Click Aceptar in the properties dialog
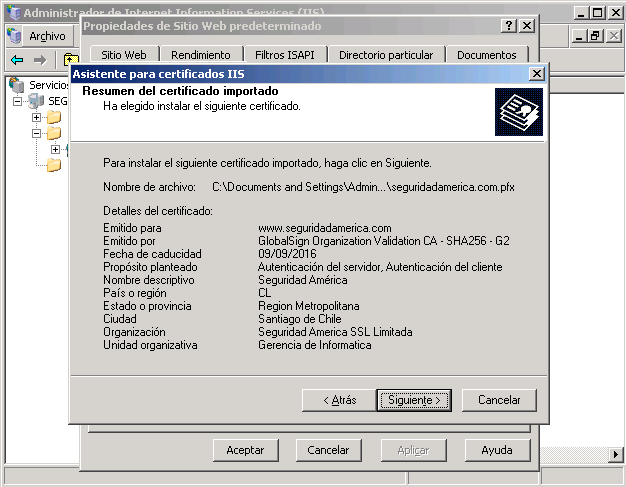 245,450
